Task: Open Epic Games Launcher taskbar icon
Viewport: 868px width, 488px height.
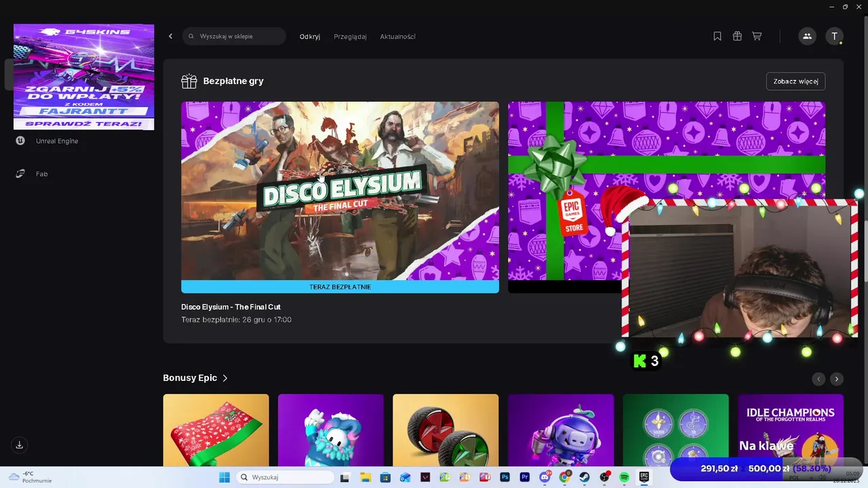Action: [644, 478]
